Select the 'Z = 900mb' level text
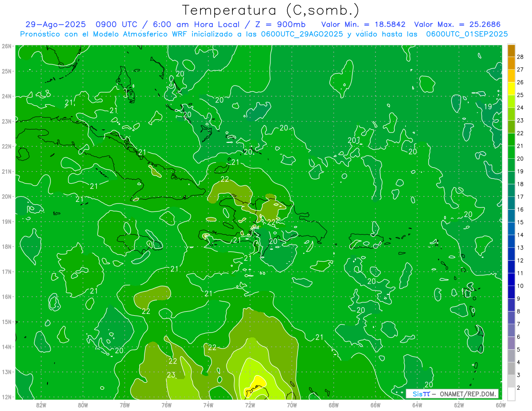This screenshot has height=411, width=532. pos(281,24)
